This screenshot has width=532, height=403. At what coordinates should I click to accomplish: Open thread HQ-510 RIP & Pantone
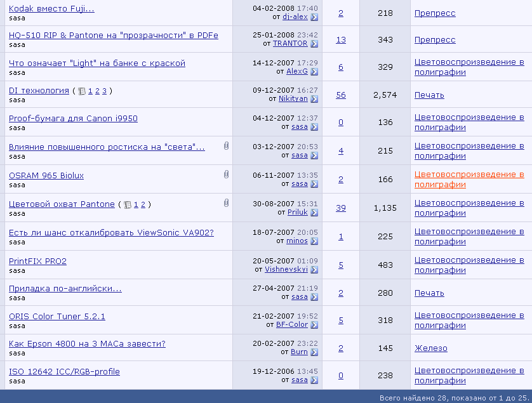(114, 36)
